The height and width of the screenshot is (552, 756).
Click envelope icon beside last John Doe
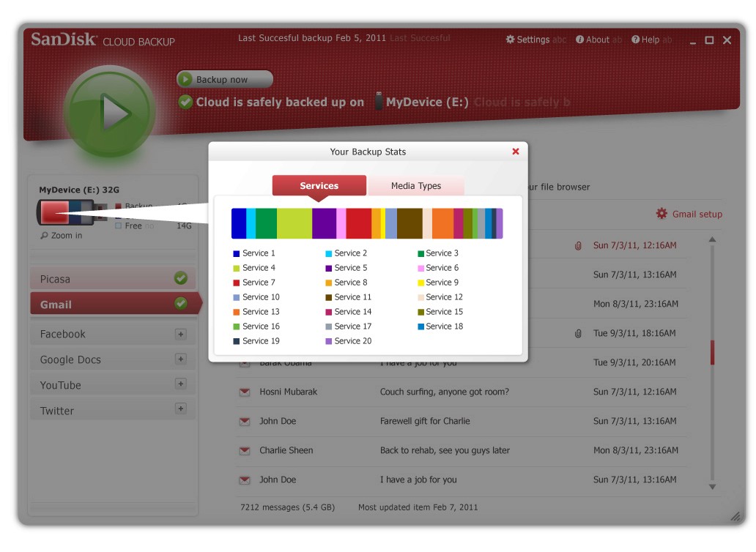[x=245, y=480]
